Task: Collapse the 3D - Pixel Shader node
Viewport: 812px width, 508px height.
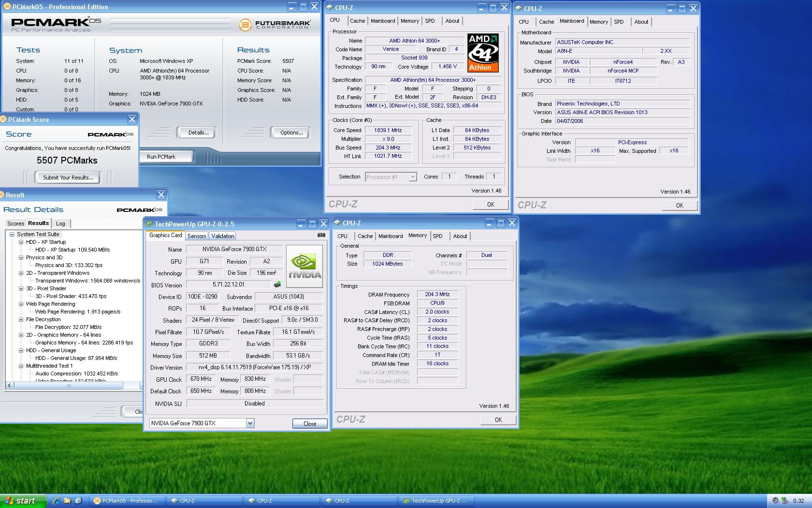Action: tap(21, 288)
